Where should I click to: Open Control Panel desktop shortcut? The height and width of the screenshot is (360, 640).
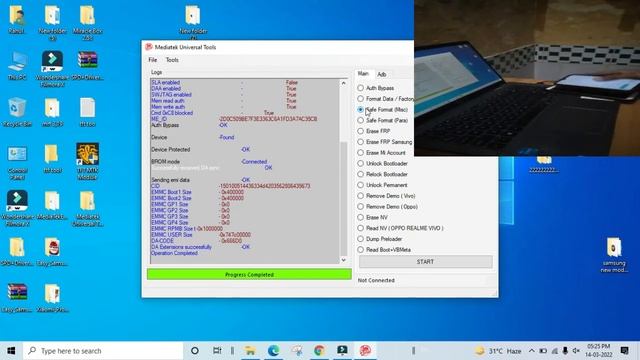coord(17,162)
